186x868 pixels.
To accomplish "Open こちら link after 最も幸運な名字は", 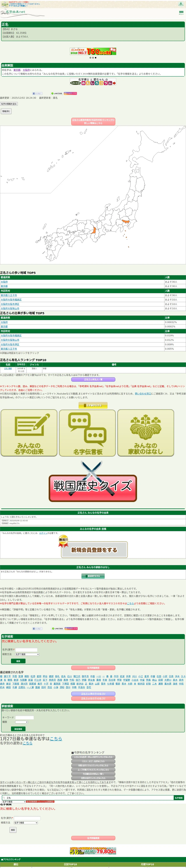I will pos(56,739).
